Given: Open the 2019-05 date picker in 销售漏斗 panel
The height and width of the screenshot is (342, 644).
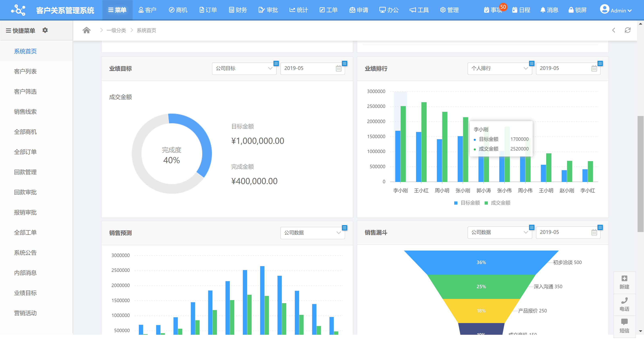Looking at the screenshot, I should tap(568, 232).
